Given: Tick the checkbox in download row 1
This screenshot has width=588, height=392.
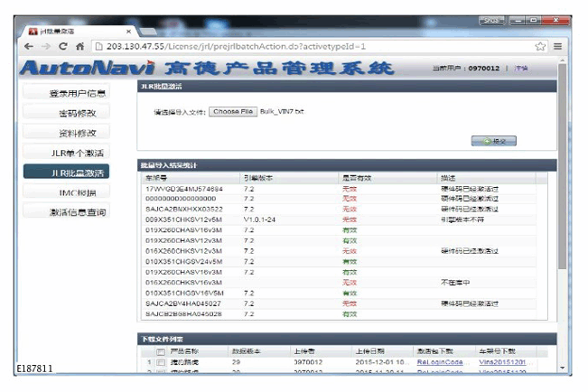Looking at the screenshot, I should 161,362.
